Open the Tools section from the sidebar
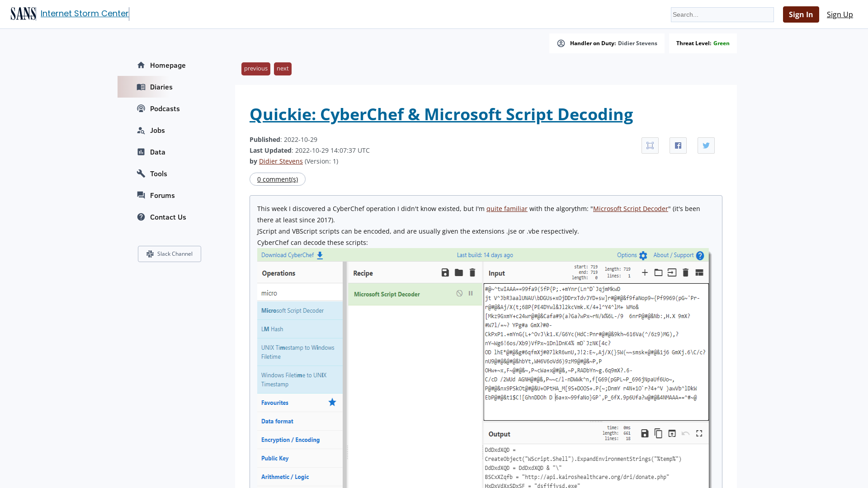 [x=158, y=174]
